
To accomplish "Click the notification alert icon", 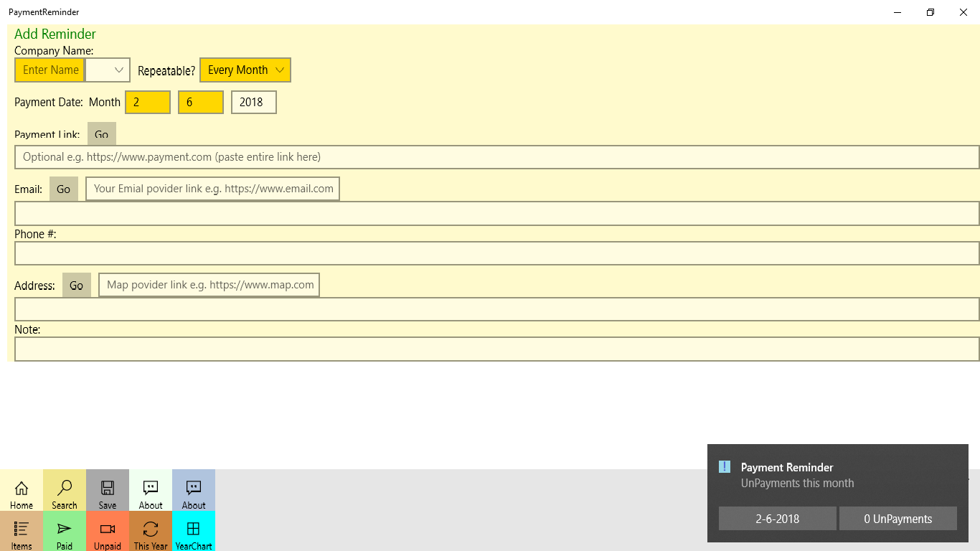I will [725, 466].
